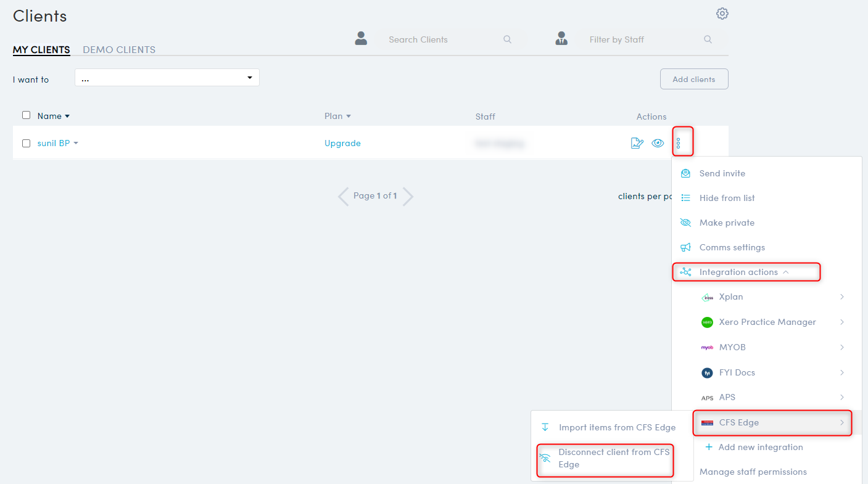Open the settings gear icon
The image size is (868, 484).
722,13
